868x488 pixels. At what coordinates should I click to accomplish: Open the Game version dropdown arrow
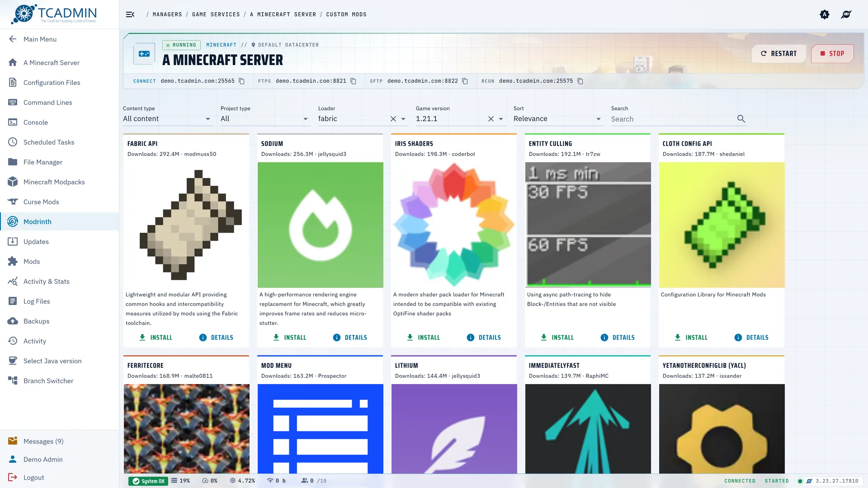(501, 119)
